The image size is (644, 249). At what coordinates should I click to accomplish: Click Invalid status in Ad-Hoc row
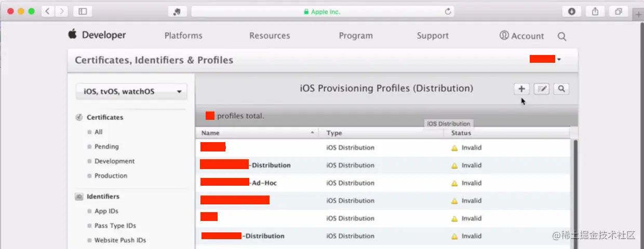coord(472,183)
